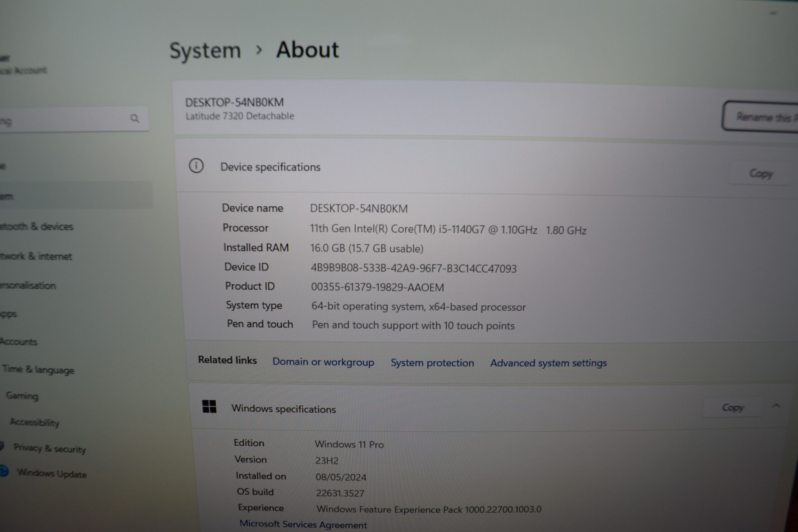This screenshot has height=532, width=798.
Task: Open Time & language settings
Action: tap(38, 370)
